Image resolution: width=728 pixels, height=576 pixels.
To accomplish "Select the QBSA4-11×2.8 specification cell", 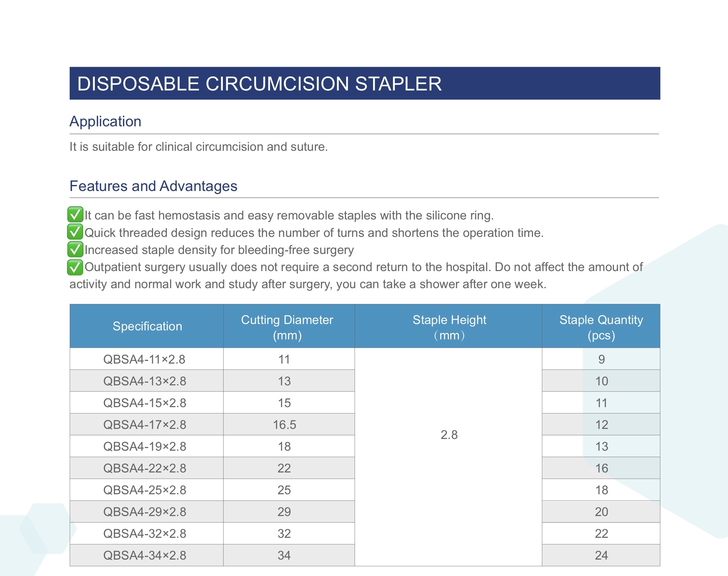I will click(x=144, y=359).
